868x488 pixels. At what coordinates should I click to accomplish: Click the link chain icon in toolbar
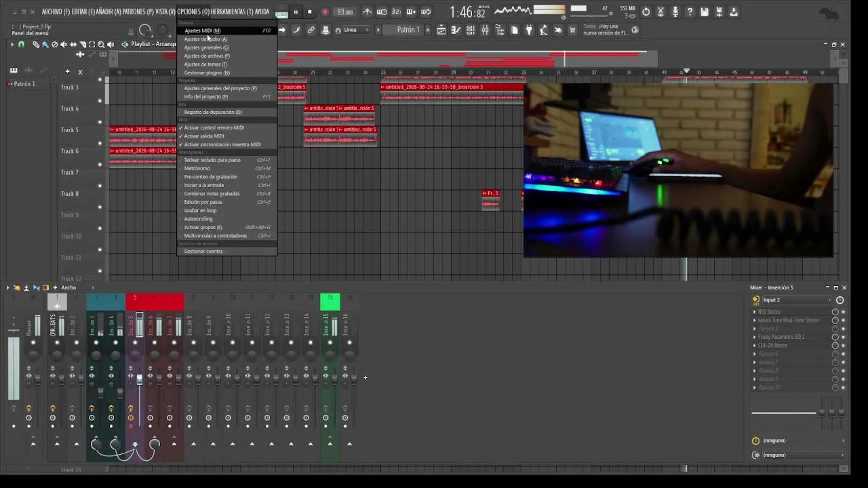[311, 30]
